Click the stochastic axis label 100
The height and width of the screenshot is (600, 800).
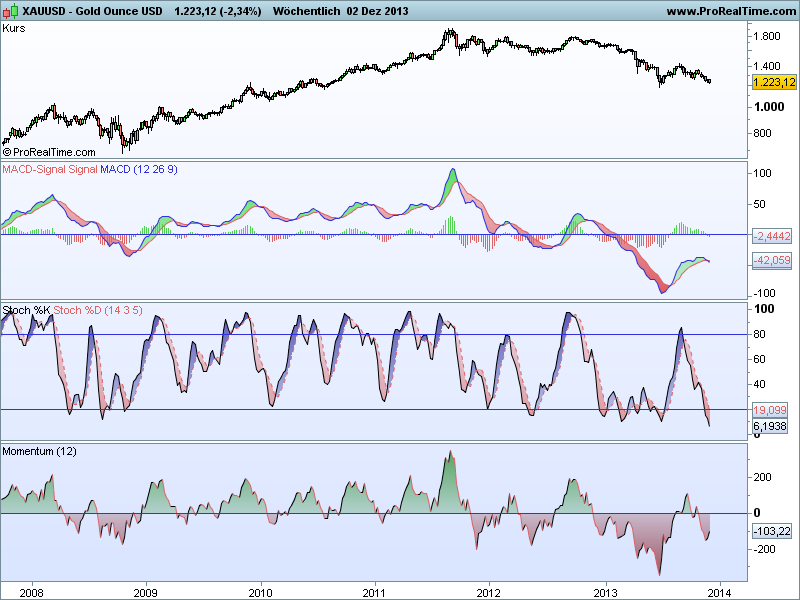click(764, 309)
